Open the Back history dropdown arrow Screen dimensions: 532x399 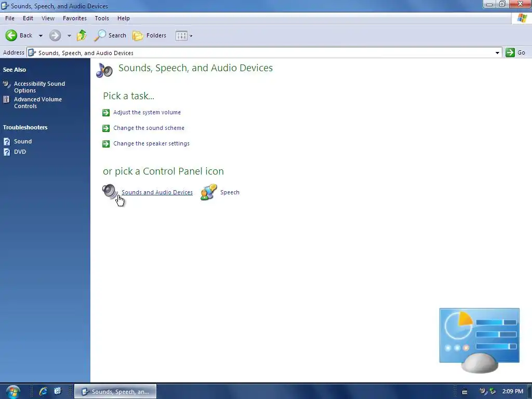41,36
